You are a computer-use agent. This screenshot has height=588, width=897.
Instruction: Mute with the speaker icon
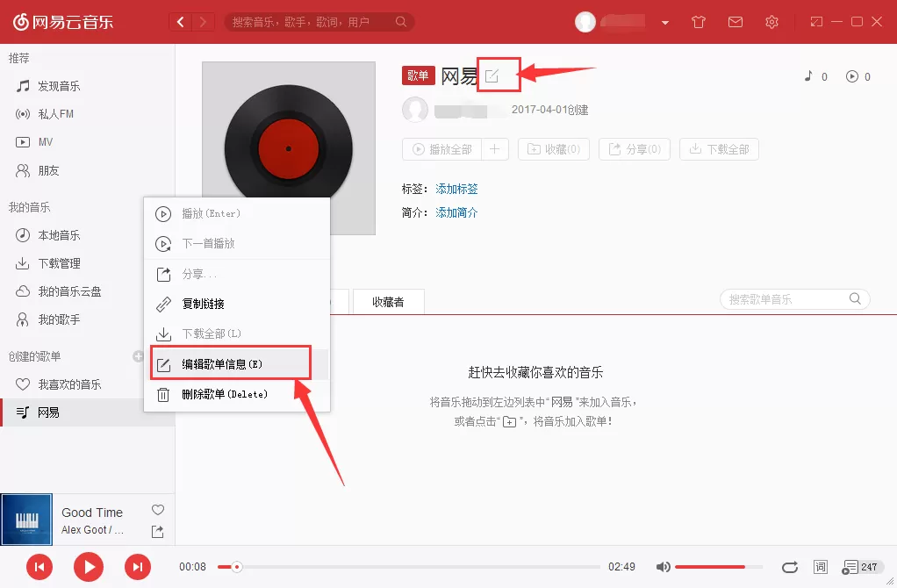point(663,567)
